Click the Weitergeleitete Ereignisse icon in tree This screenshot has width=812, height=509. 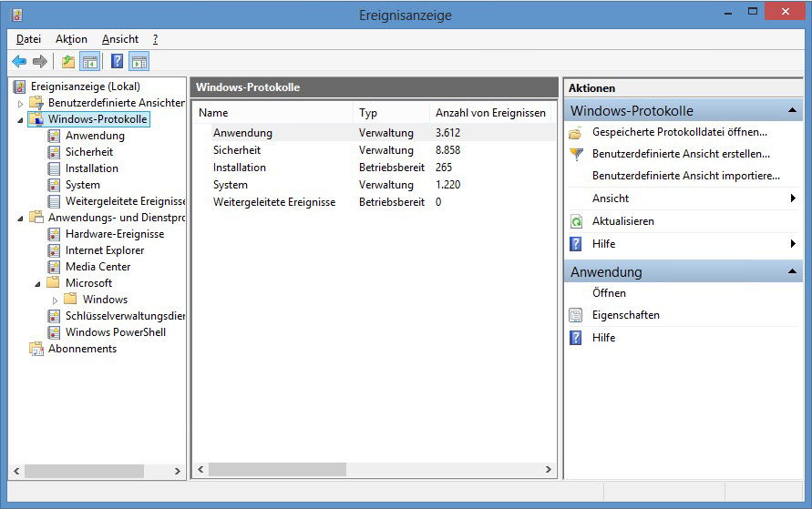tap(54, 202)
